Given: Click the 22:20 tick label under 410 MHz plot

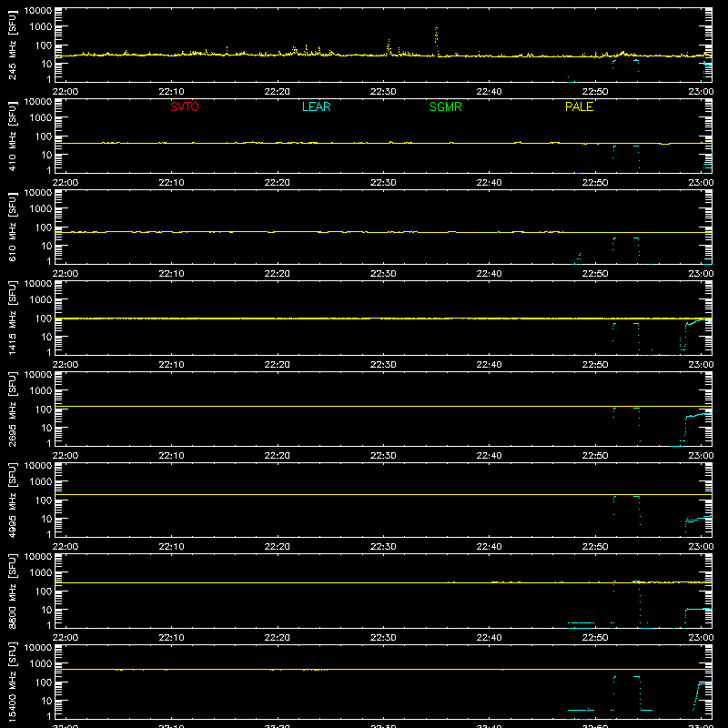Looking at the screenshot, I should tap(278, 183).
